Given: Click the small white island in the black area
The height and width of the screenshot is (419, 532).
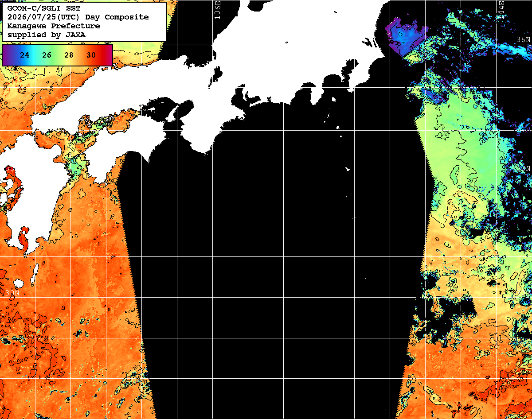Looking at the screenshot, I should pos(348,169).
